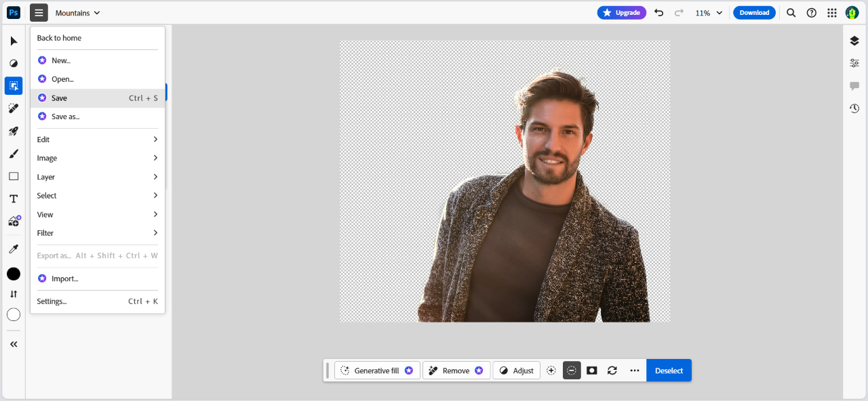Expand the Image submenu

click(98, 158)
